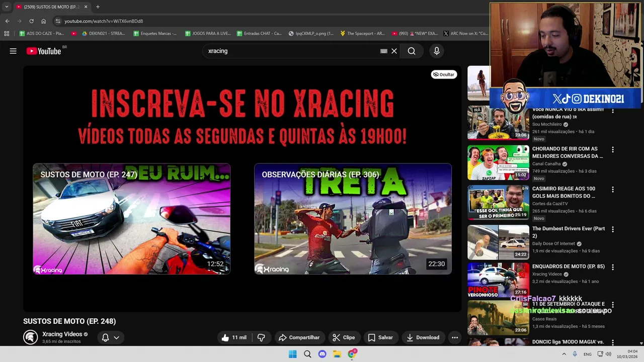The width and height of the screenshot is (644, 362).
Task: Download the video
Action: tap(423, 337)
